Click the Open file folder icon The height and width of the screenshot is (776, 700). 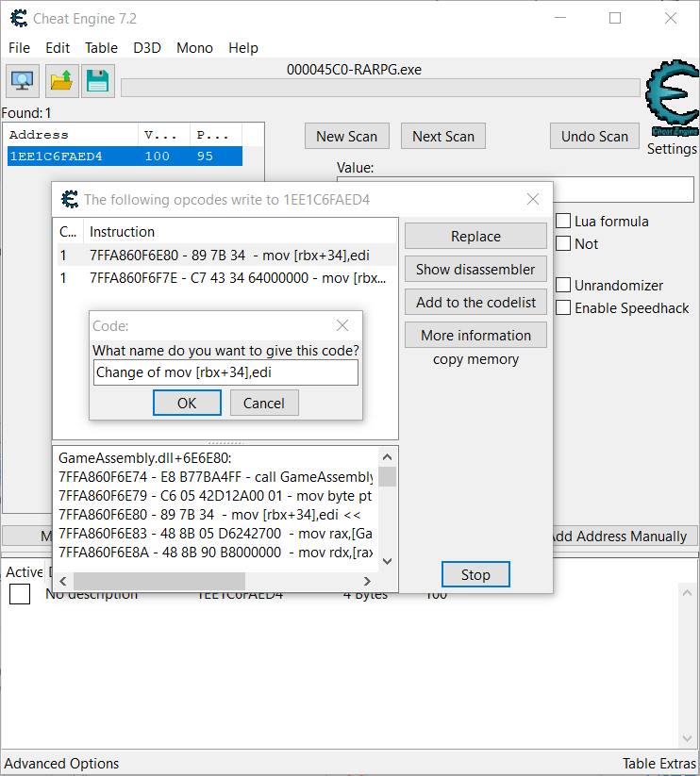click(61, 82)
